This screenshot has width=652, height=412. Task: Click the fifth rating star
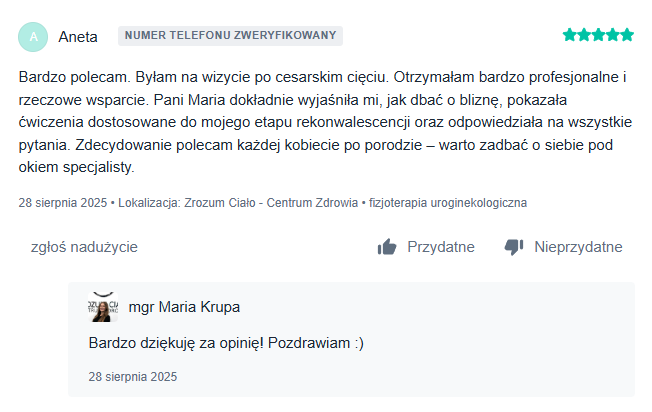coord(627,35)
